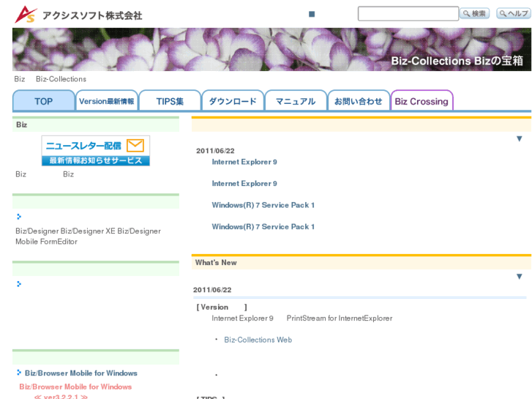Viewport: 532px width, 399px height.
Task: Go to the ダウンロード tab
Action: (233, 100)
